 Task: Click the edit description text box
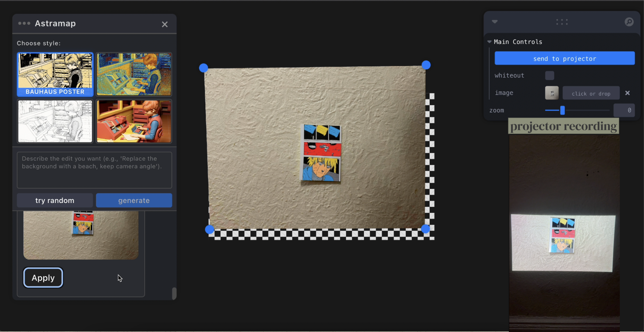point(94,170)
